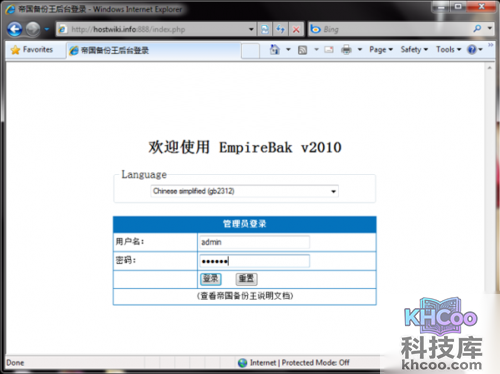
Task: Open the Safety menu
Action: pos(414,50)
